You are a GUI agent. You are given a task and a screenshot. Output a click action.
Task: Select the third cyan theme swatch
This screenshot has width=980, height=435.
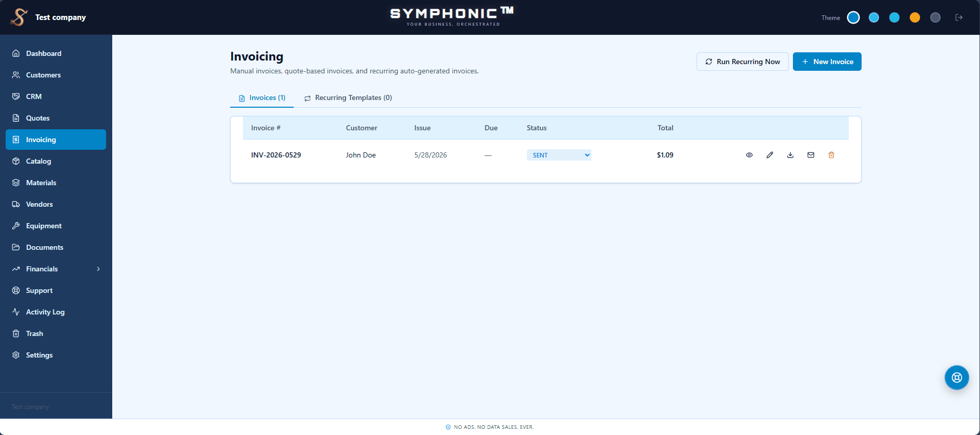pos(894,17)
